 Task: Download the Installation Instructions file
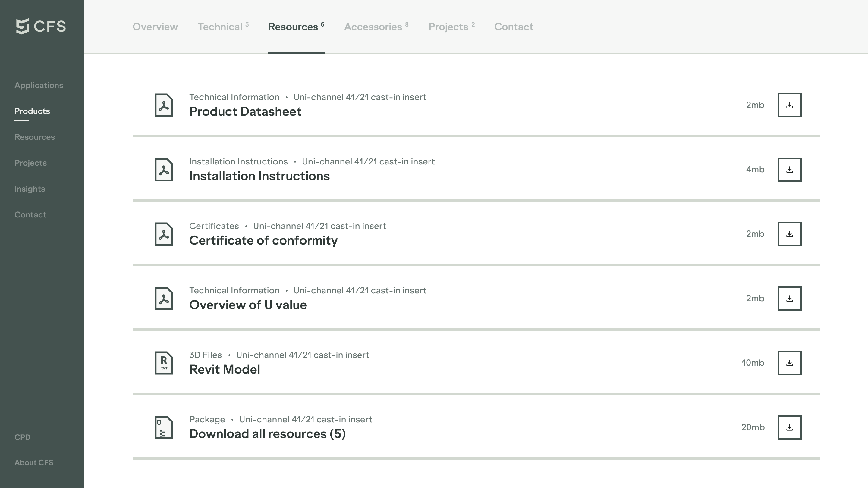tap(789, 169)
